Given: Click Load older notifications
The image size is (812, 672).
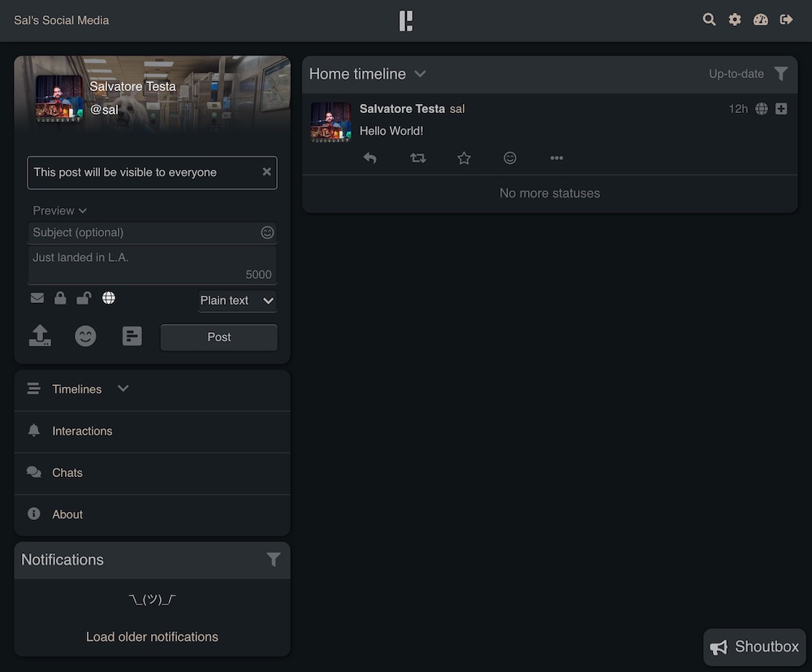Looking at the screenshot, I should point(152,637).
